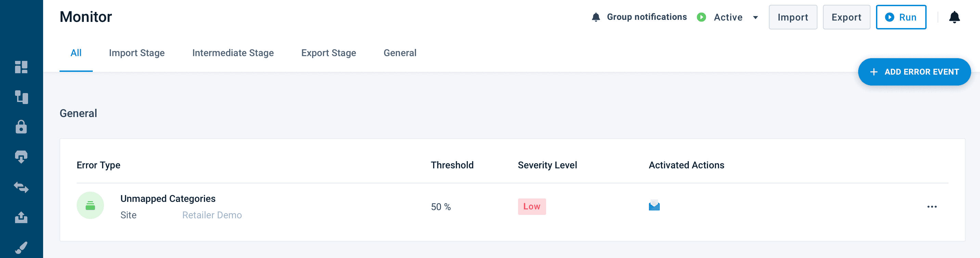Expand the Active status dropdown
980x258 pixels.
[755, 17]
